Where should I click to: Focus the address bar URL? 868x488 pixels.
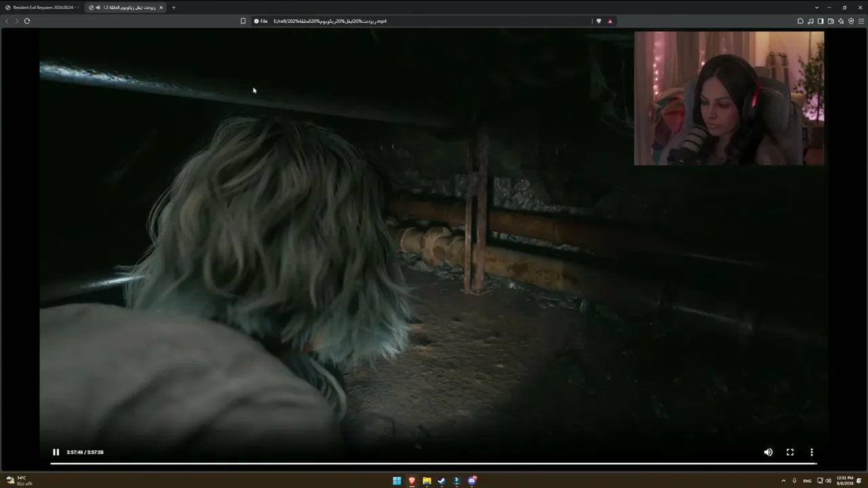pyautogui.click(x=330, y=21)
